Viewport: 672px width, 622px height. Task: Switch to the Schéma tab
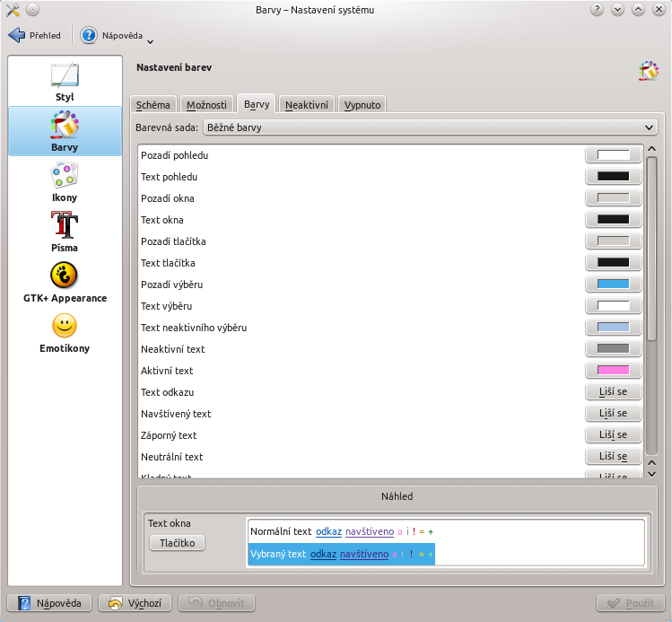(x=153, y=105)
